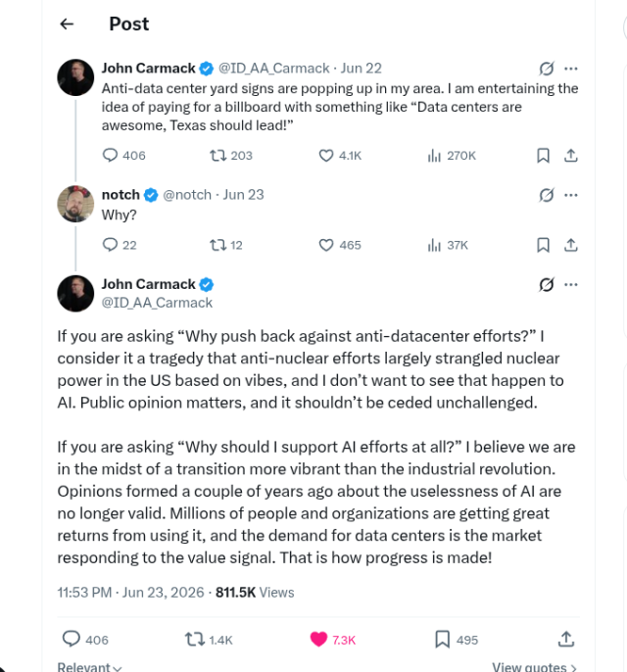
Task: Open more options on main Carmack post
Action: tap(571, 284)
